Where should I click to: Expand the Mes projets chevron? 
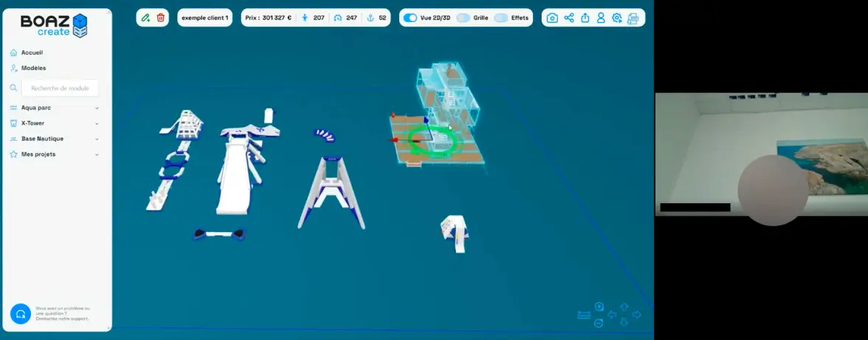97,154
